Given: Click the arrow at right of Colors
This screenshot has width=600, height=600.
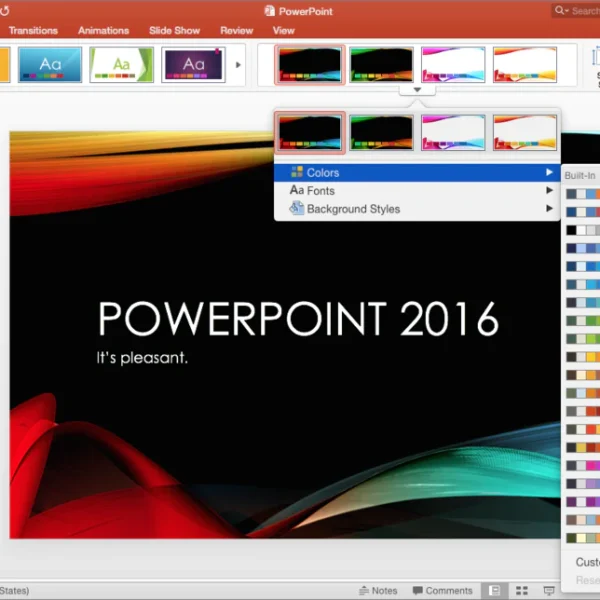Looking at the screenshot, I should [549, 172].
